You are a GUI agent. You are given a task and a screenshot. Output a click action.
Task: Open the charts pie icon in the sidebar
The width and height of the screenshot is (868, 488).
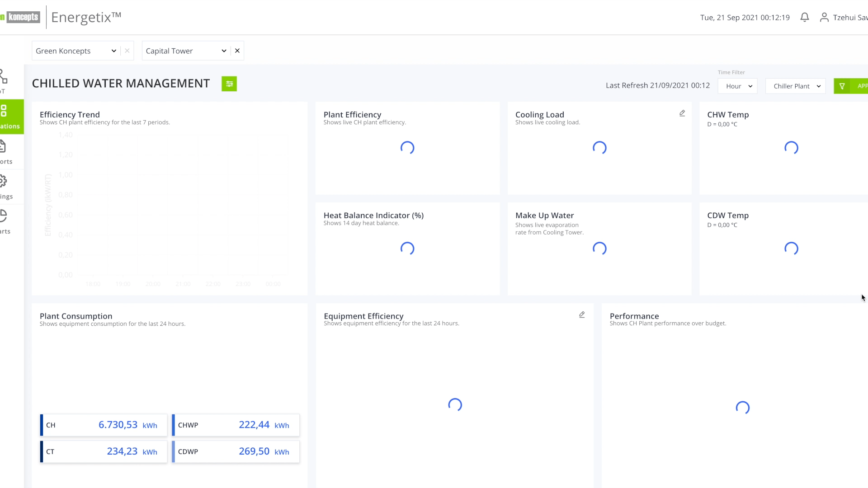(4, 216)
